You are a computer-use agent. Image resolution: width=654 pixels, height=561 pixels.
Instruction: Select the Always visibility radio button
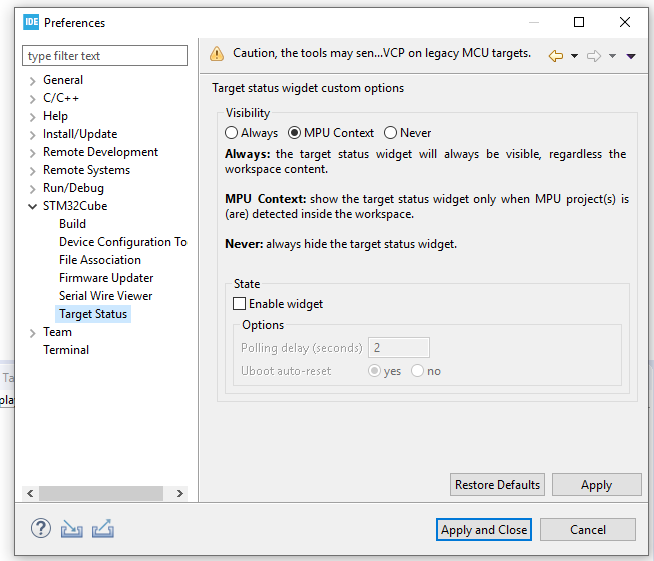231,133
